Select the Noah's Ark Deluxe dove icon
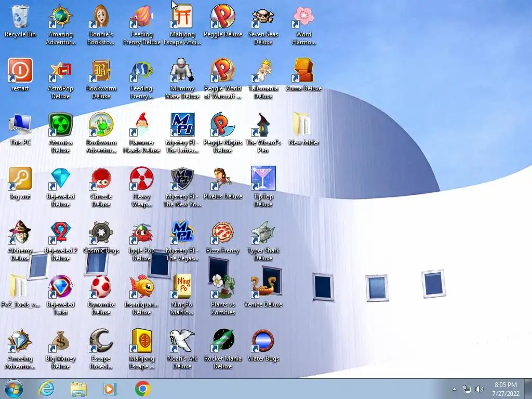 click(182, 341)
